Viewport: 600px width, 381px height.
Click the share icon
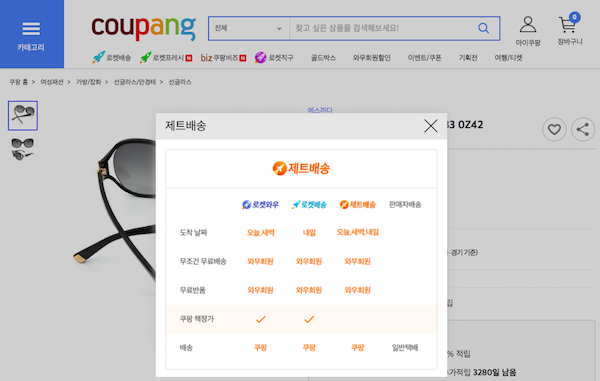pyautogui.click(x=583, y=130)
